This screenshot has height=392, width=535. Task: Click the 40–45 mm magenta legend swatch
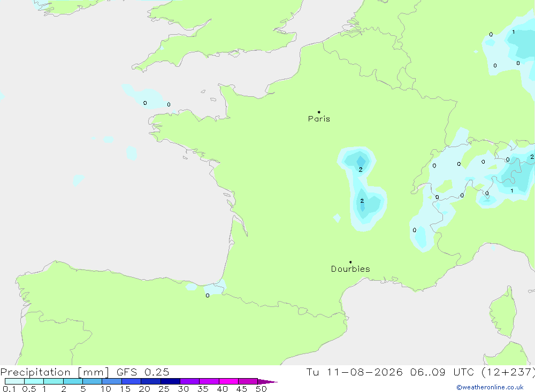pyautogui.click(x=228, y=381)
